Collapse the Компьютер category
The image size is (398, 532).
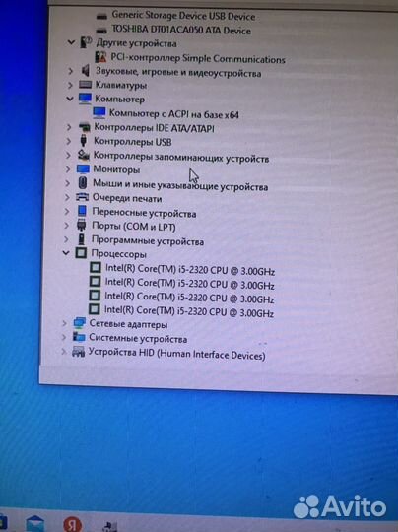[x=70, y=99]
